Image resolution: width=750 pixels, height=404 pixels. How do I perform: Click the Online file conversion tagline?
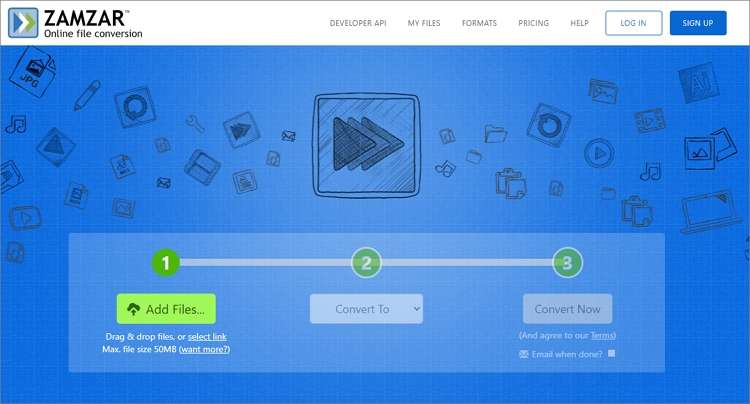[93, 33]
